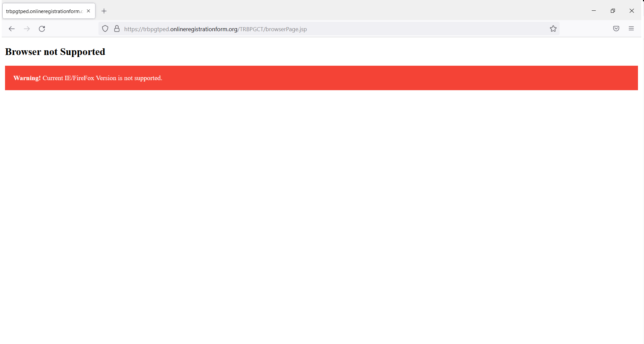Click the Warning! bold text
Image resolution: width=644 pixels, height=344 pixels.
point(26,78)
